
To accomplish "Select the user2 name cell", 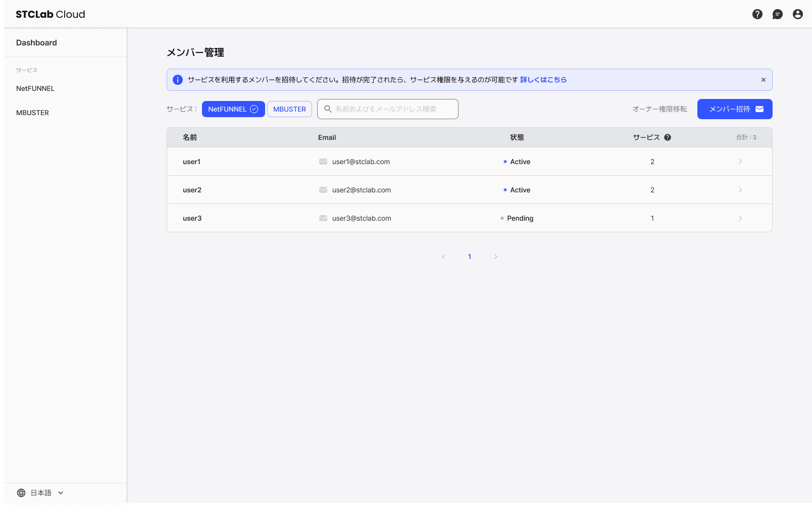I will pyautogui.click(x=192, y=190).
